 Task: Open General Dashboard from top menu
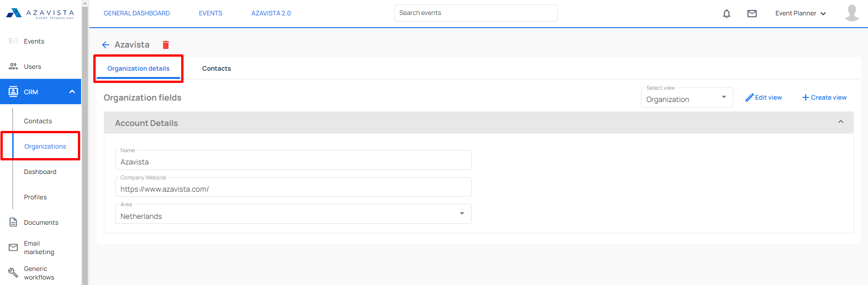pyautogui.click(x=137, y=13)
